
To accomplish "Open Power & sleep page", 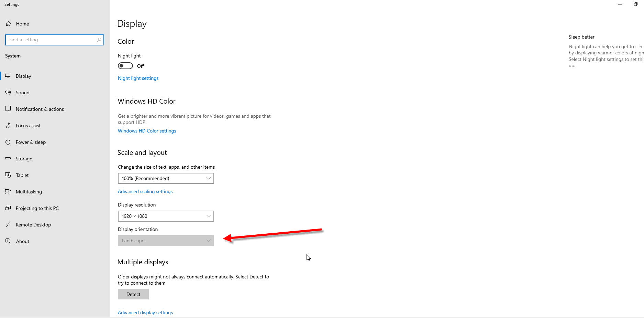I will click(x=55, y=142).
